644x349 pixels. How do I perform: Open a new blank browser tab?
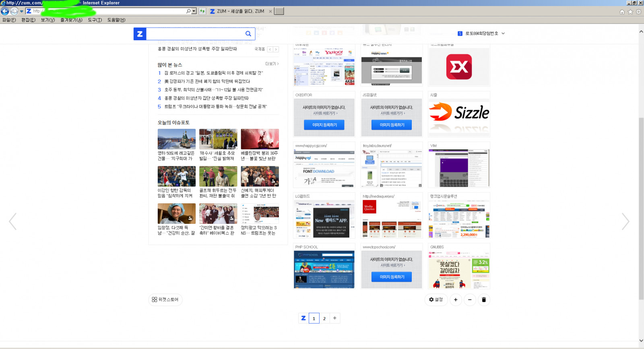[279, 11]
